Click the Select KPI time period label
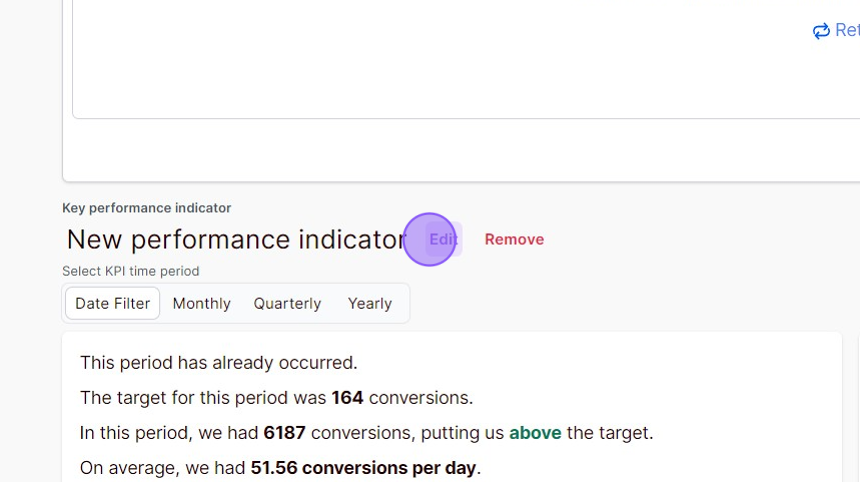Image resolution: width=860 pixels, height=482 pixels. 130,271
